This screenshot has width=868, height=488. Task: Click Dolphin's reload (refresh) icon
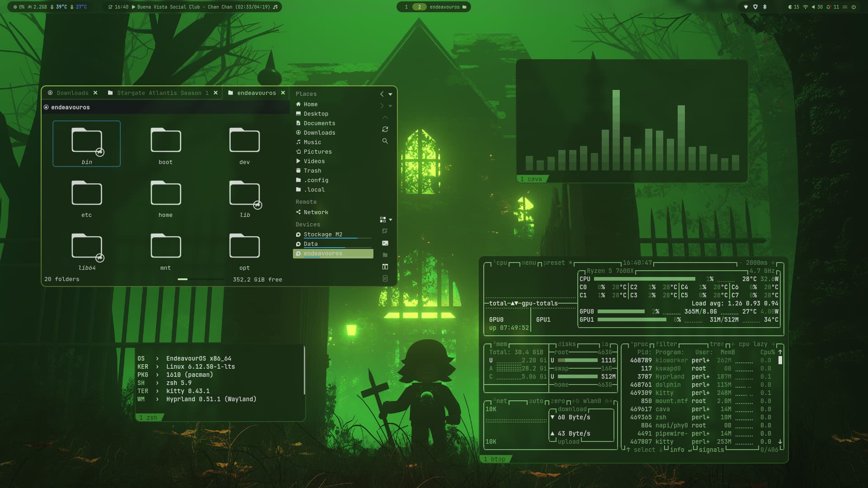[x=385, y=129]
